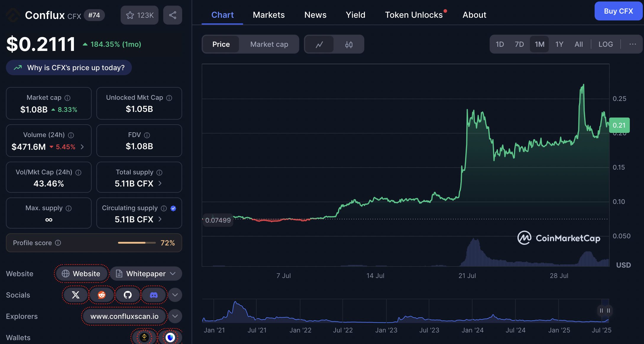
Task: Switch to line chart view
Action: pyautogui.click(x=319, y=44)
